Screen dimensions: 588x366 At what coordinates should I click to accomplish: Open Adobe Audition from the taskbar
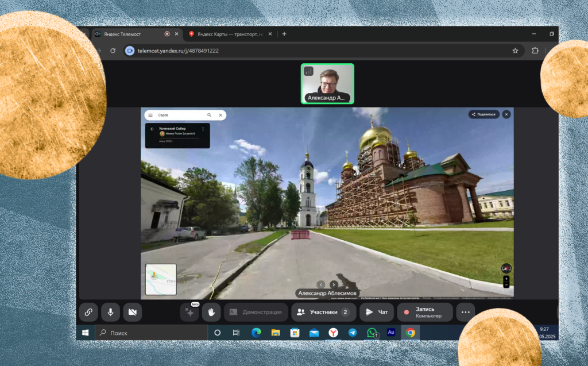[x=391, y=333]
